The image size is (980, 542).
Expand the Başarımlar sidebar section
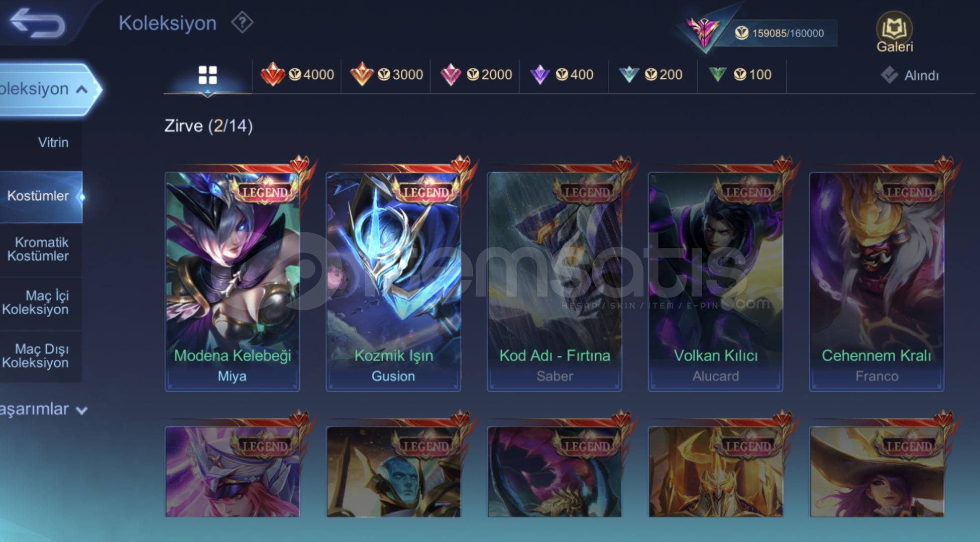coord(44,410)
